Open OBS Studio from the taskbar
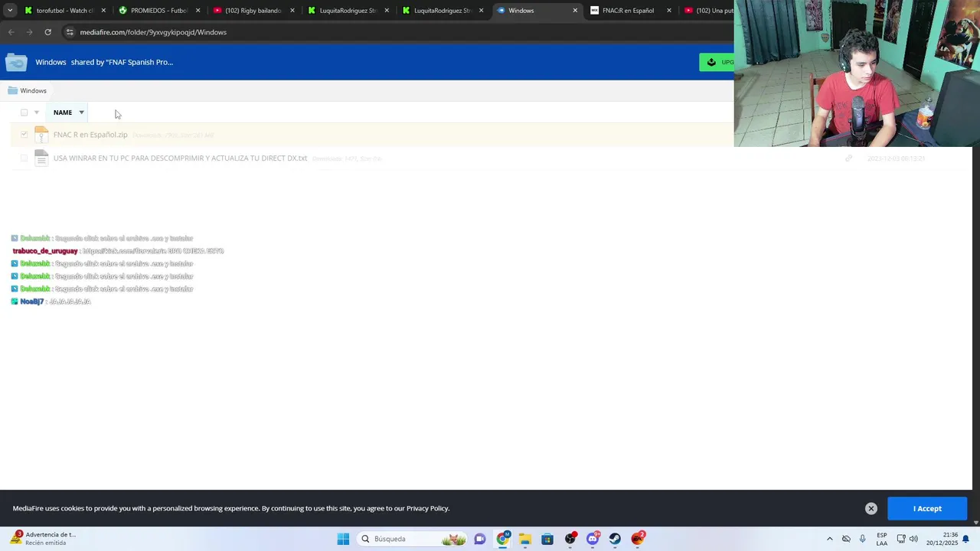 pos(570,539)
